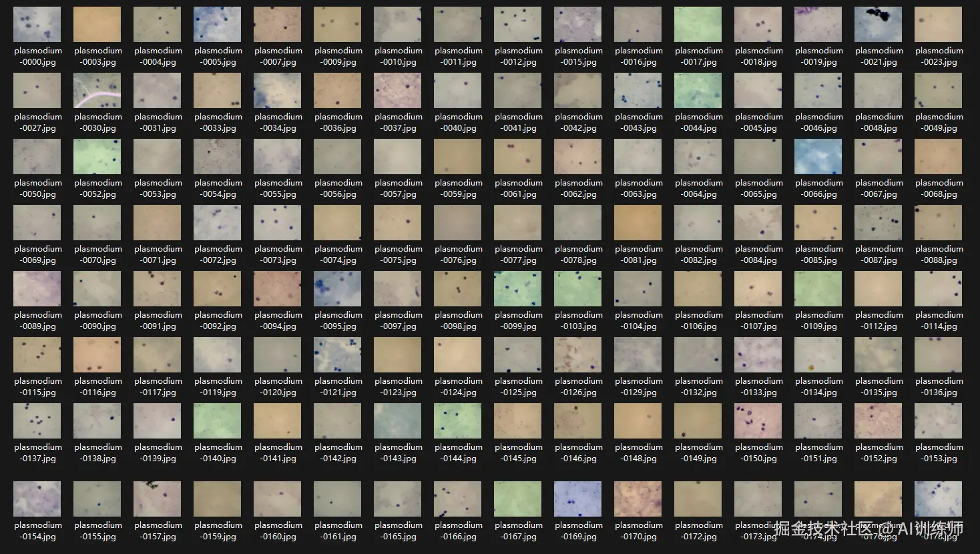
Task: Click the file name plasmodium-0055.jpg
Action: pyautogui.click(x=278, y=188)
